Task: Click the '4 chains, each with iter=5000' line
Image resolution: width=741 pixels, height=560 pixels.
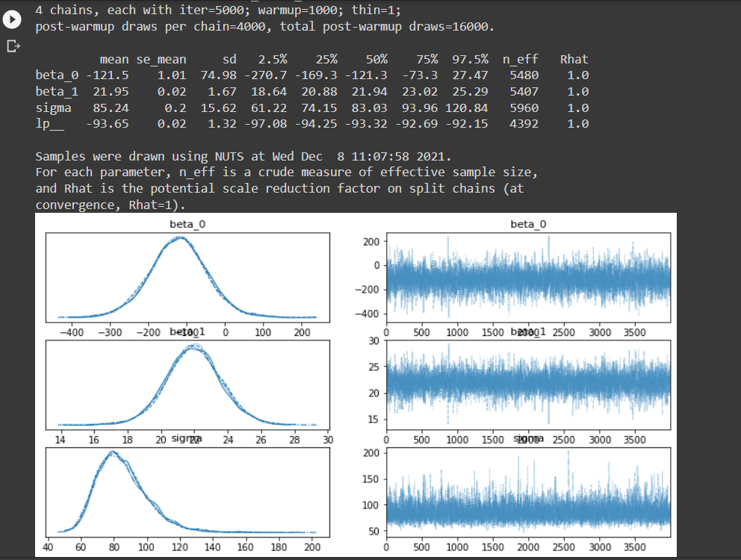Action: [x=218, y=10]
